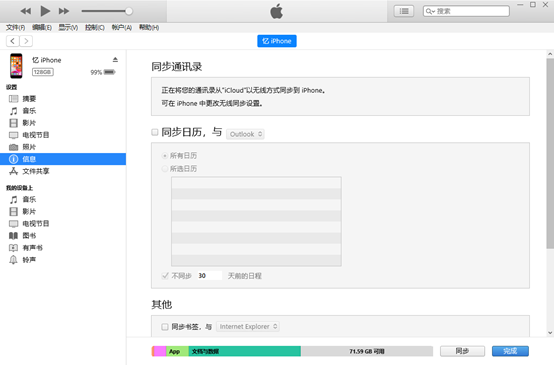Image resolution: width=554 pixels, height=365 pixels.
Task: Click the 同步 button
Action: pos(462,351)
